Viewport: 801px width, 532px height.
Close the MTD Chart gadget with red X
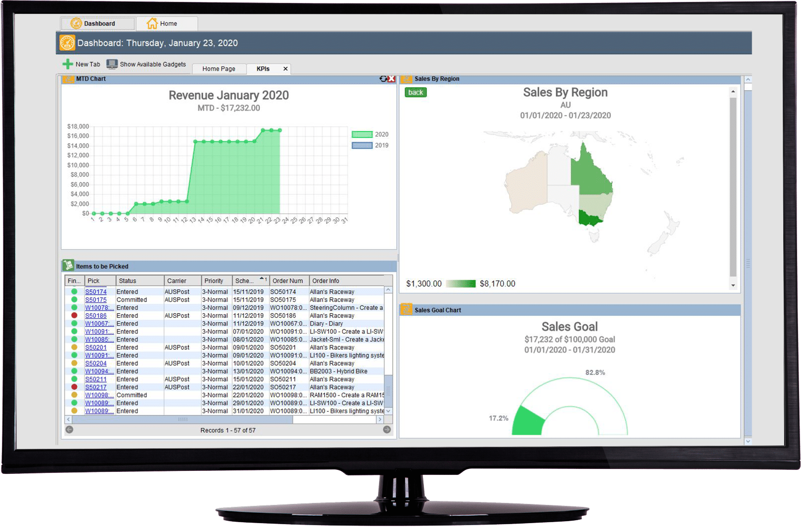click(x=391, y=79)
